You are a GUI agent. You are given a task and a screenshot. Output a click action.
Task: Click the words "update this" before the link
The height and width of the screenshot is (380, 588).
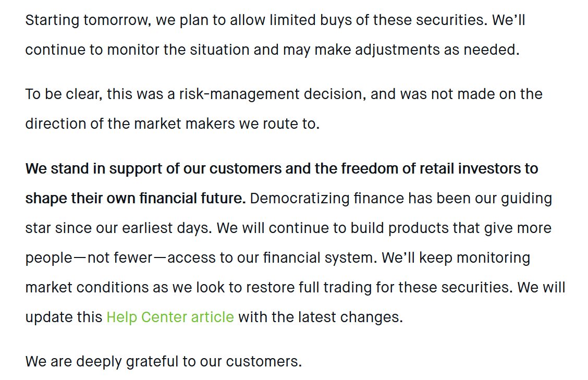coord(64,317)
